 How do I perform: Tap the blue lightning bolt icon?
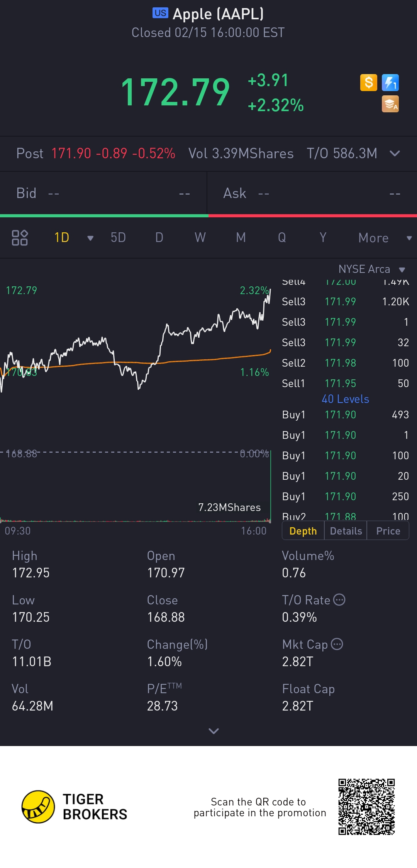390,83
